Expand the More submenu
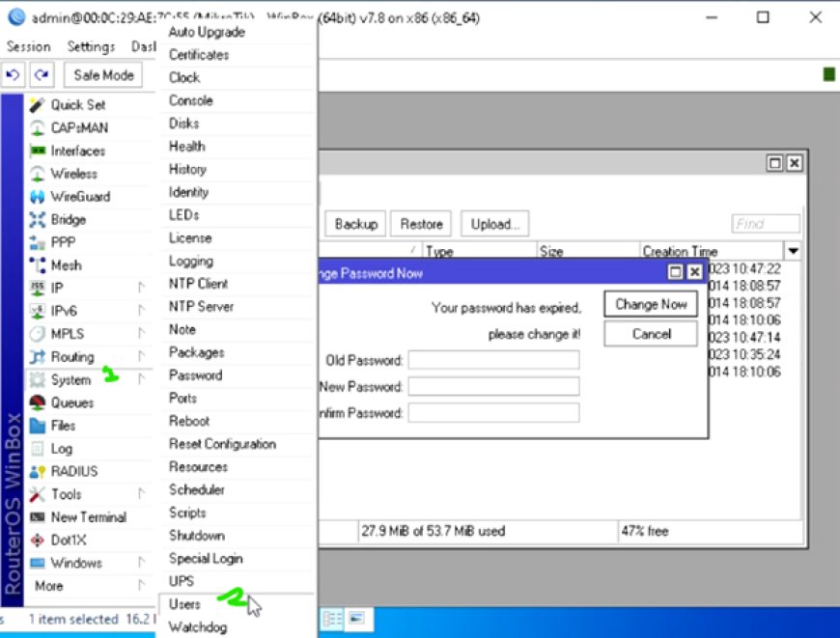Image resolution: width=840 pixels, height=638 pixels. (x=141, y=586)
